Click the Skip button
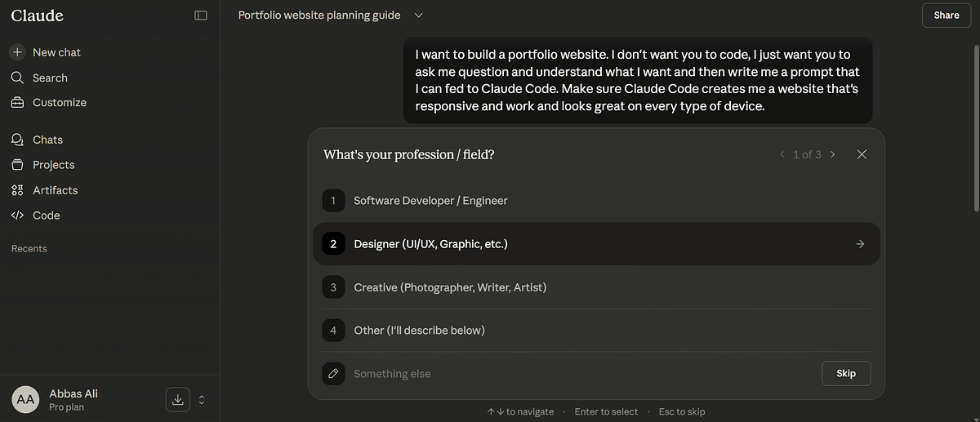 (x=846, y=373)
